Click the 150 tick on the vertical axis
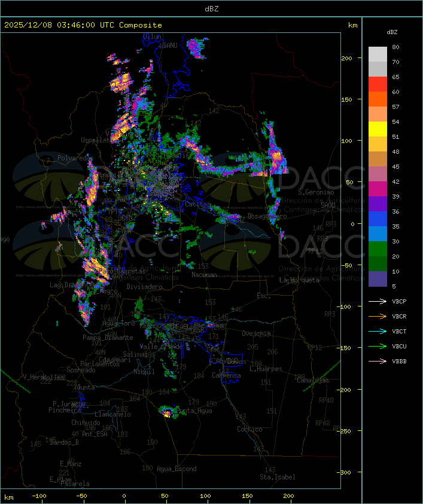The width and height of the screenshot is (423, 504). click(x=346, y=99)
